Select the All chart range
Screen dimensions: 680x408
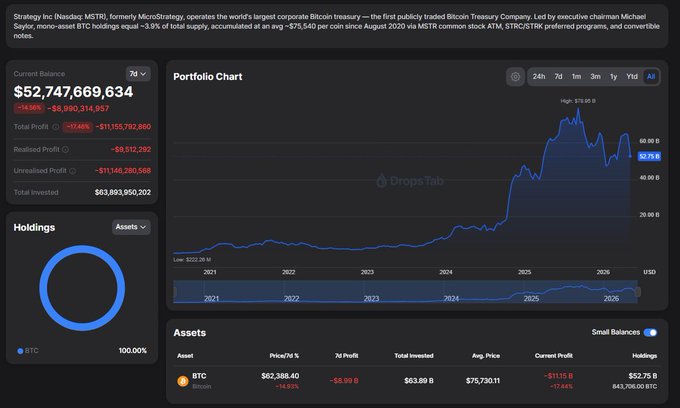pyautogui.click(x=651, y=77)
